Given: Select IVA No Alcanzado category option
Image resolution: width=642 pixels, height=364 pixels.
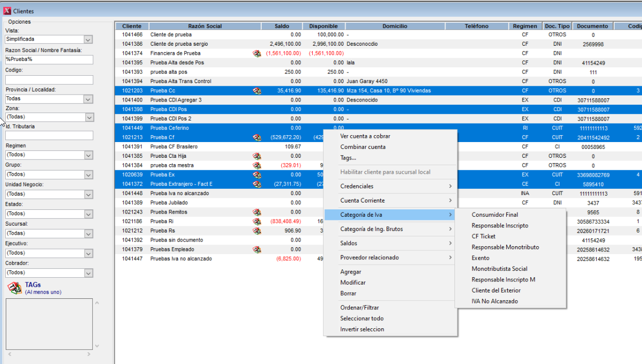Looking at the screenshot, I should (x=495, y=301).
